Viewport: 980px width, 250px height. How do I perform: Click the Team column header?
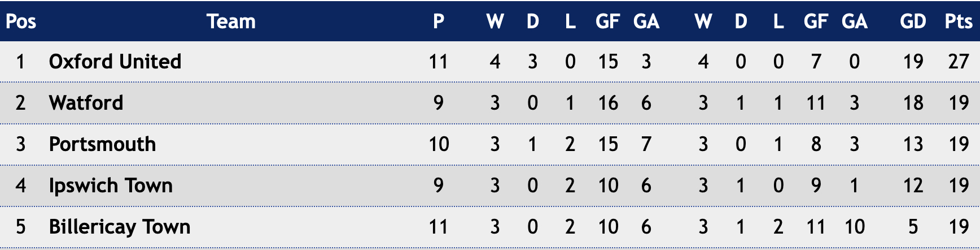231,21
